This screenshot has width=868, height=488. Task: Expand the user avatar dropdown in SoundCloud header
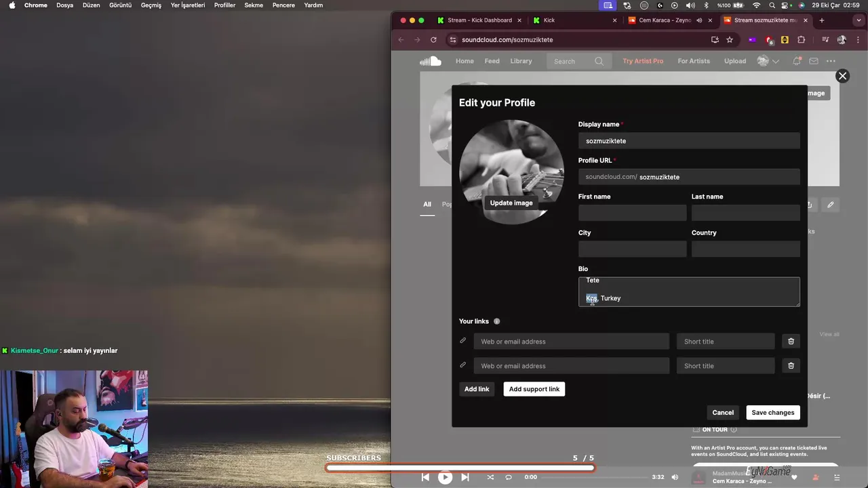point(776,61)
